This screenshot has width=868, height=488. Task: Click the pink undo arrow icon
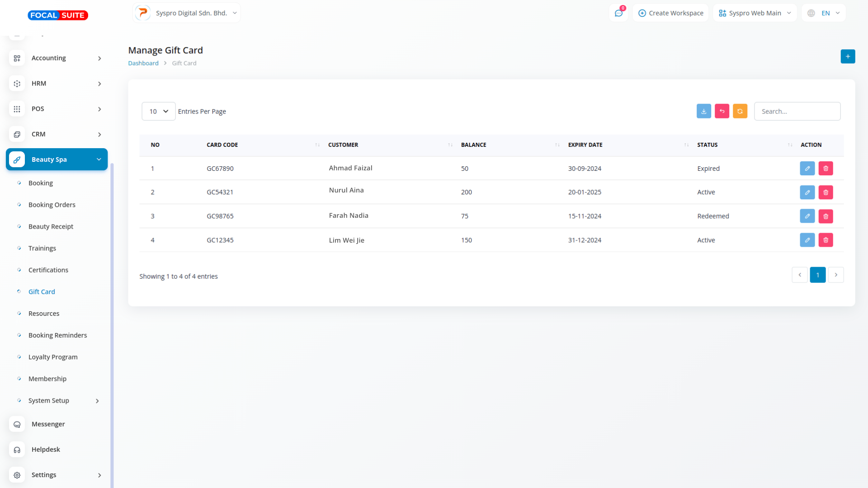pyautogui.click(x=722, y=111)
